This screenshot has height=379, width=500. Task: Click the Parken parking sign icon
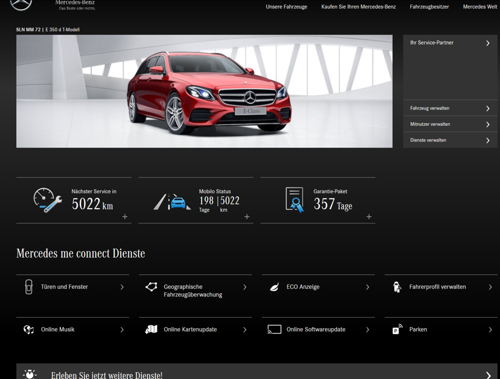[397, 329]
